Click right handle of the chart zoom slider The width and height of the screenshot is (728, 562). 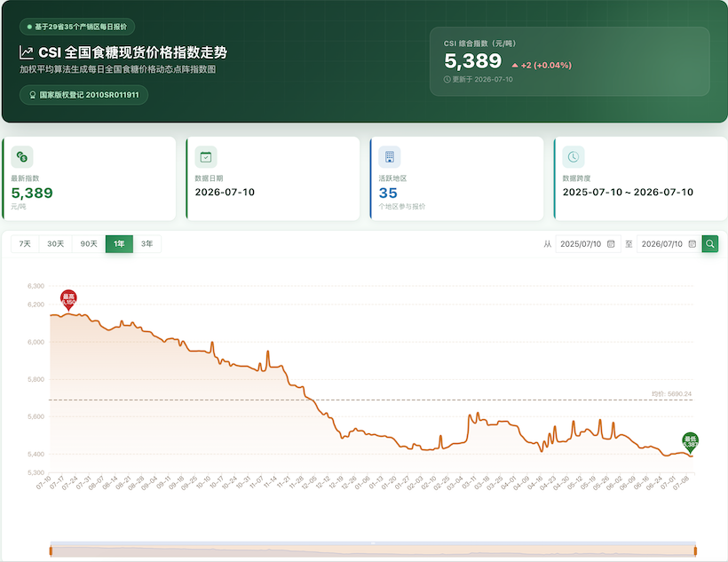[x=695, y=551]
